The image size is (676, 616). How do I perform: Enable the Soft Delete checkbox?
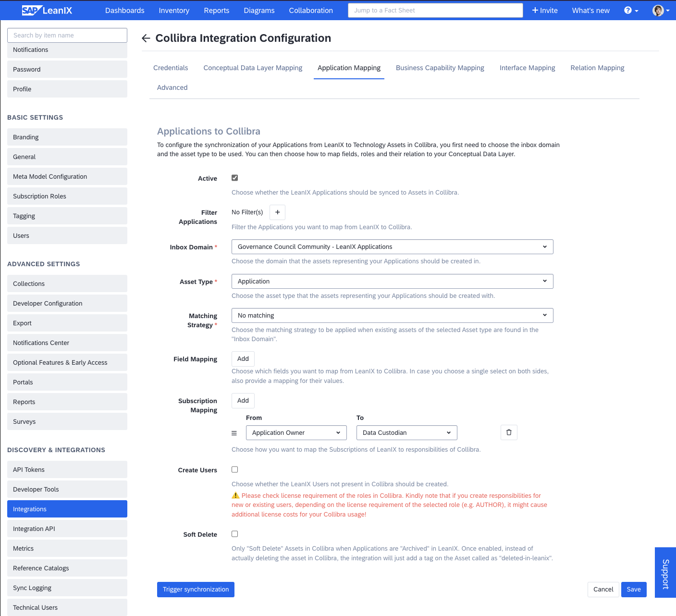coord(235,534)
